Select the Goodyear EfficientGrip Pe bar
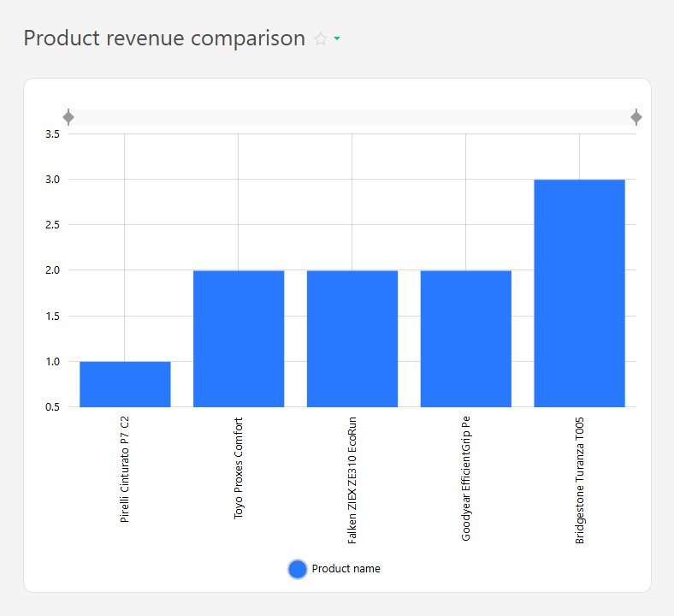This screenshot has height=616, width=674. (x=466, y=339)
